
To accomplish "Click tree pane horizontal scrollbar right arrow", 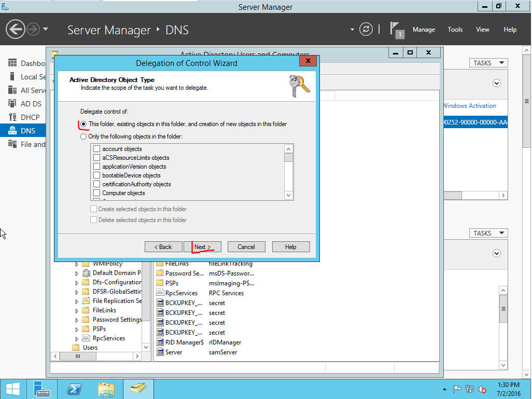I will [137, 356].
